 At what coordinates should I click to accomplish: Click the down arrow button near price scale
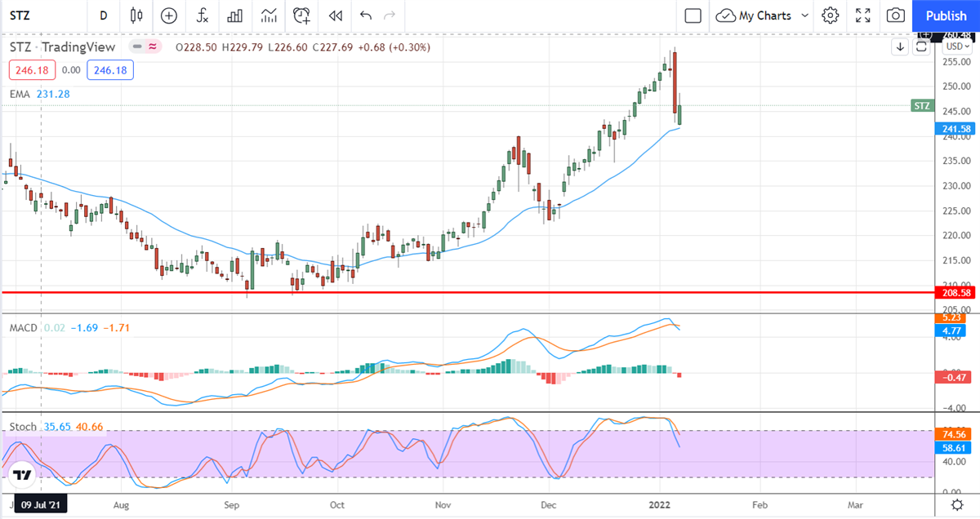click(900, 47)
